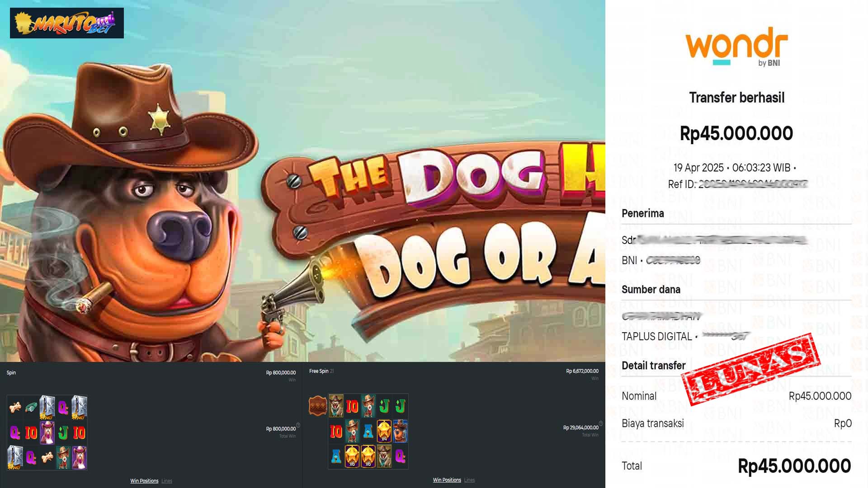The height and width of the screenshot is (488, 868).
Task: Click 'Total Win' label in Spin panel
Action: click(288, 436)
